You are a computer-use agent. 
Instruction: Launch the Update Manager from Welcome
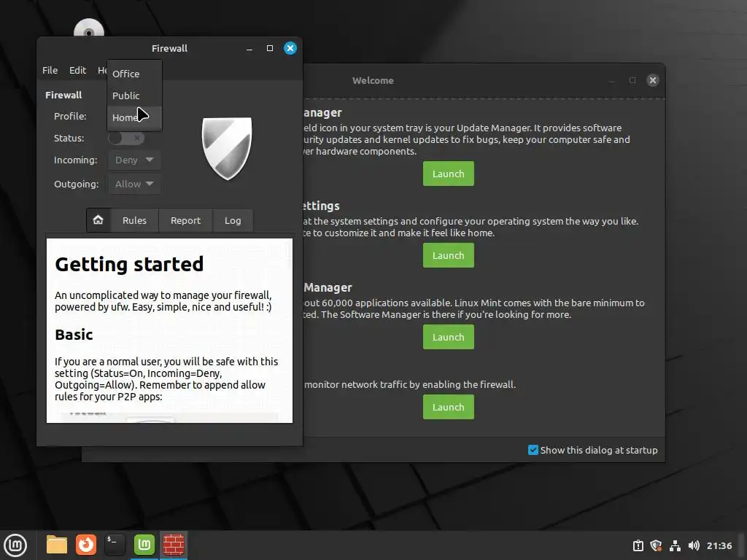(x=449, y=174)
